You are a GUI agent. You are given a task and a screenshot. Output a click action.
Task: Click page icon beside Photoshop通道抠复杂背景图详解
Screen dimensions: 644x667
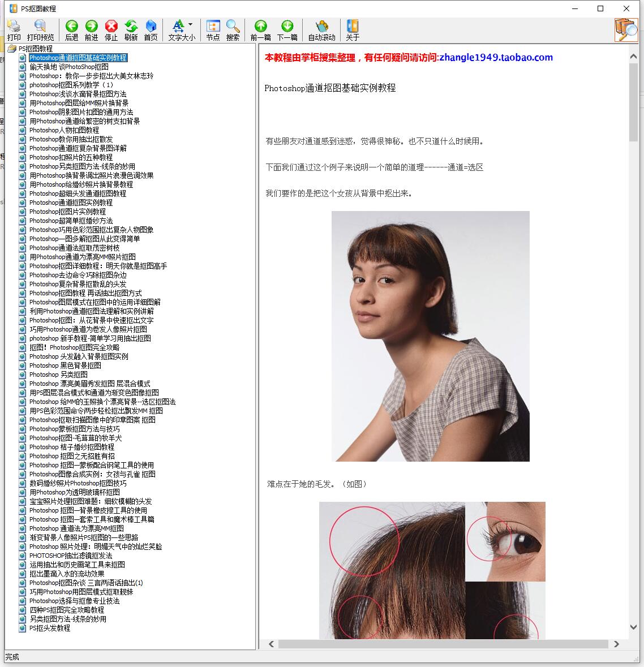point(23,148)
